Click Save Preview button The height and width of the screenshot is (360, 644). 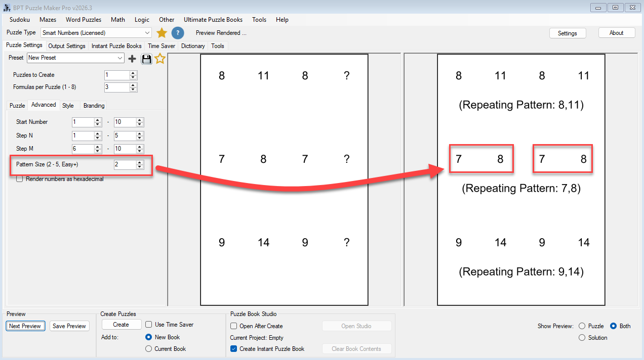coord(69,326)
